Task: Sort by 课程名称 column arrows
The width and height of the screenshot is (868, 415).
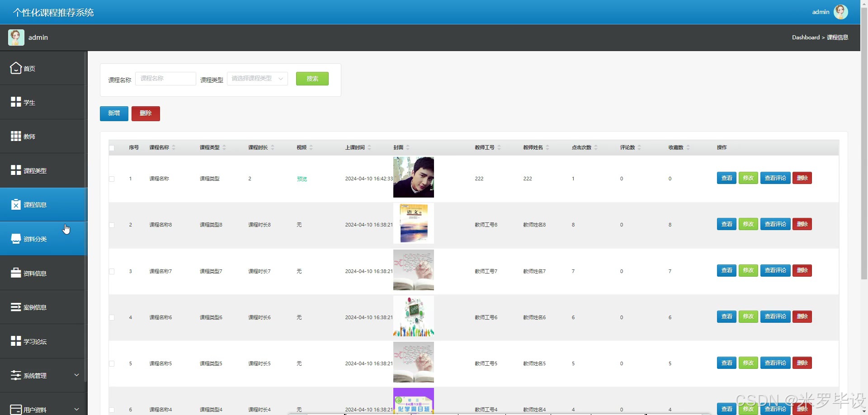Action: 174,147
